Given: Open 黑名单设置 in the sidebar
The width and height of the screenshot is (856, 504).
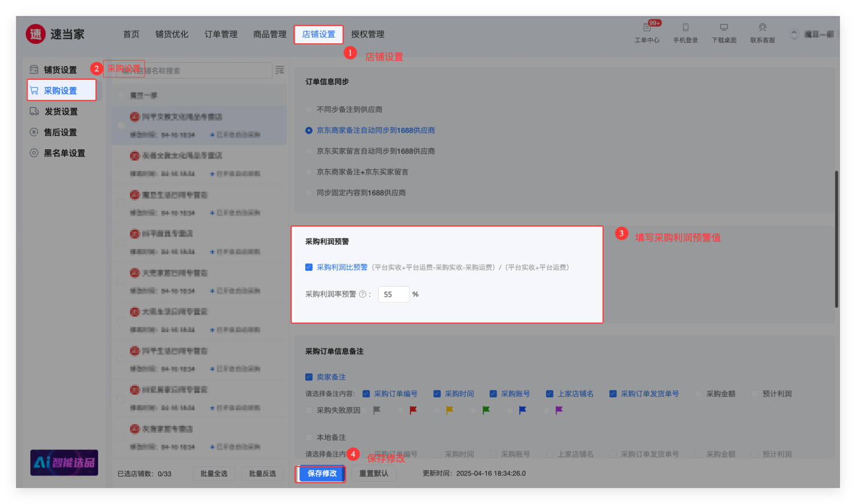Looking at the screenshot, I should [64, 153].
